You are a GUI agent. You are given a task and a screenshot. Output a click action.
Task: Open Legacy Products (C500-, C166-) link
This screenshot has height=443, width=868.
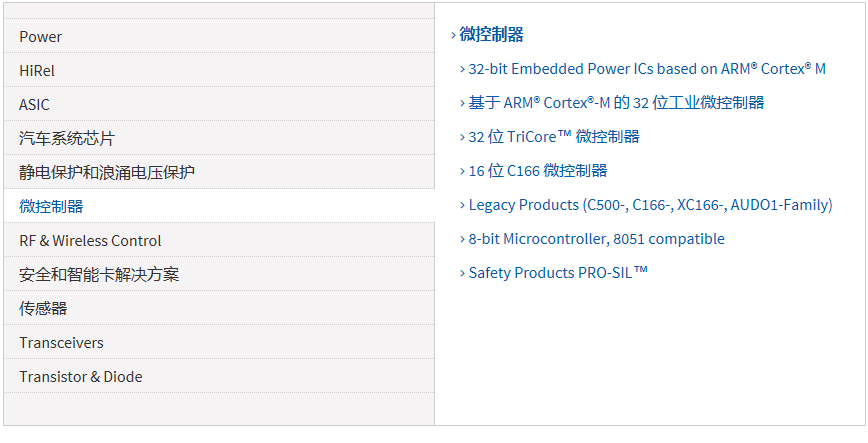650,205
